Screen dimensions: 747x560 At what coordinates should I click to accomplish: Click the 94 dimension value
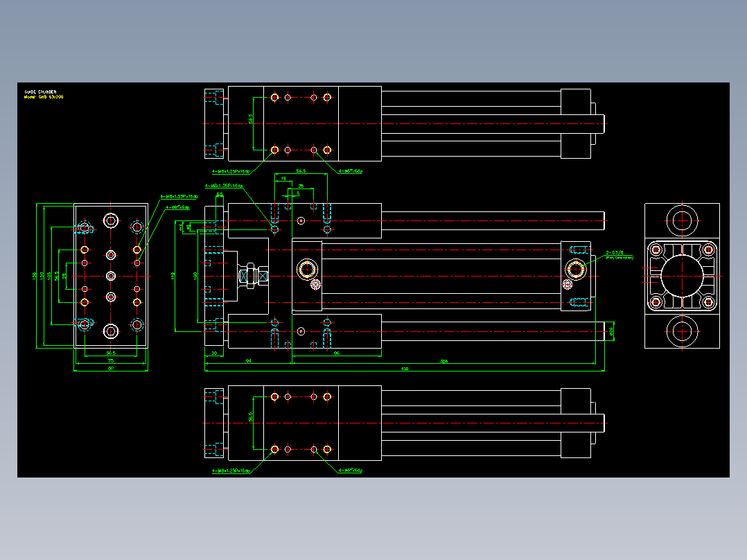click(248, 361)
